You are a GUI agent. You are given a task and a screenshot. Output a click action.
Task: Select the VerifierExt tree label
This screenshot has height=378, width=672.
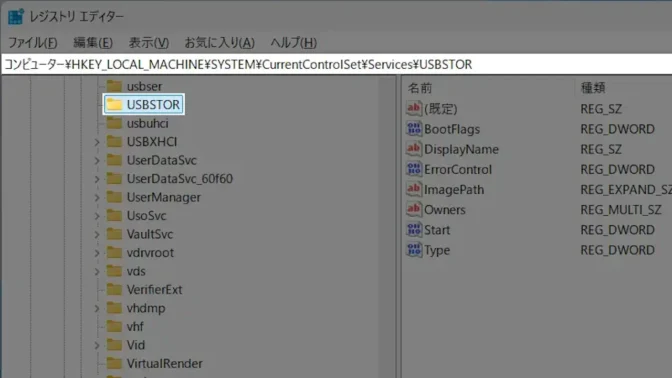point(154,290)
